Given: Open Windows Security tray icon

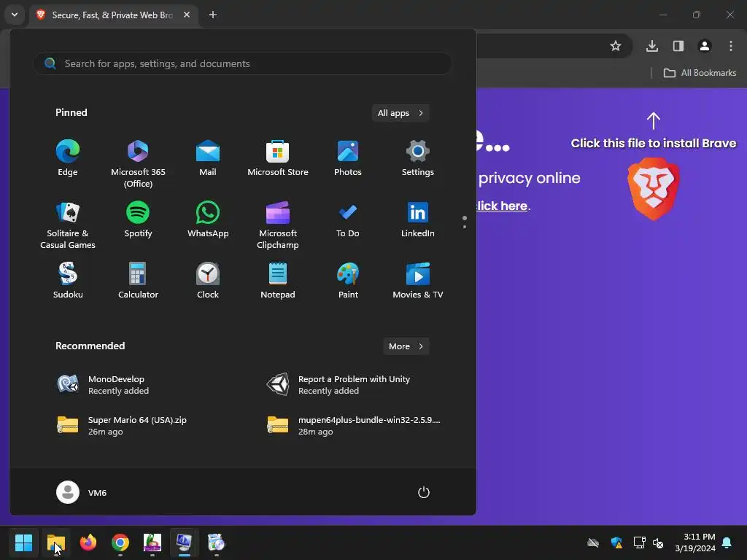Looking at the screenshot, I should tap(616, 542).
